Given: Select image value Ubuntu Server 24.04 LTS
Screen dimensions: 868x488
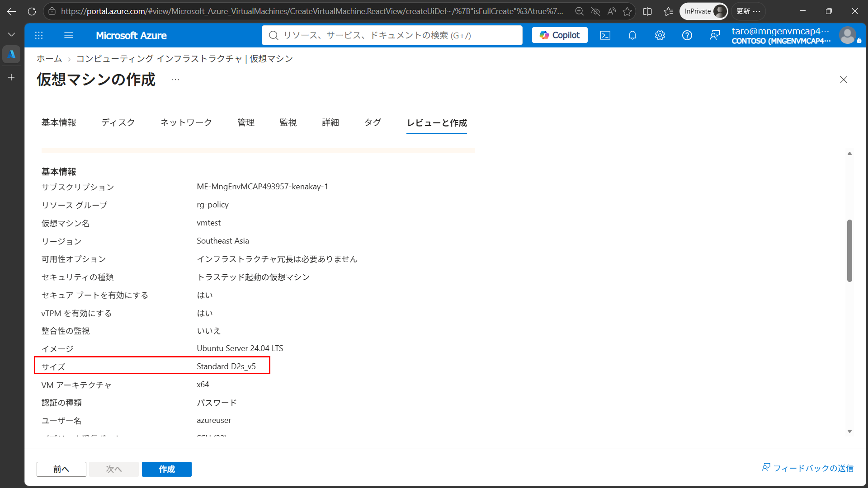Looking at the screenshot, I should 240,348.
